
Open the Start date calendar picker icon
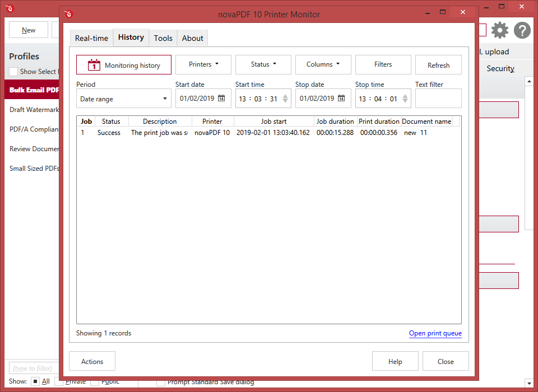(221, 98)
